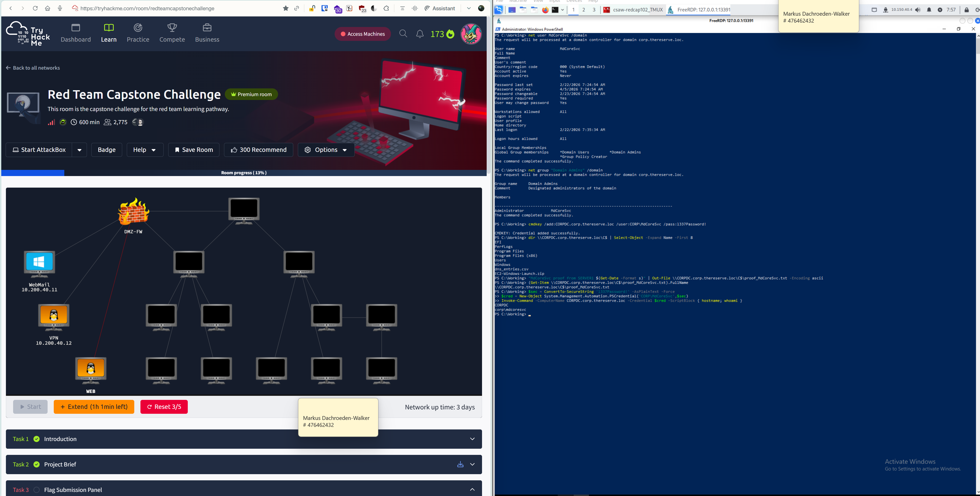Image resolution: width=980 pixels, height=496 pixels.
Task: Switch to the Practice nav tab
Action: point(138,33)
